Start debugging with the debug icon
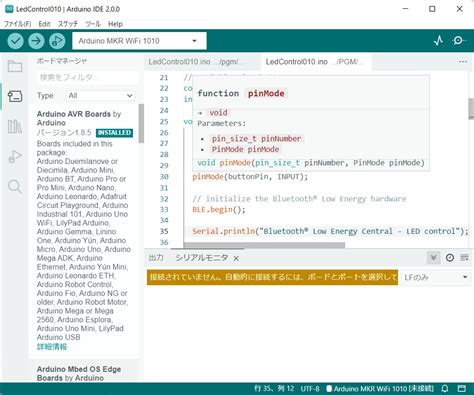This screenshot has height=395, width=474. [x=57, y=41]
